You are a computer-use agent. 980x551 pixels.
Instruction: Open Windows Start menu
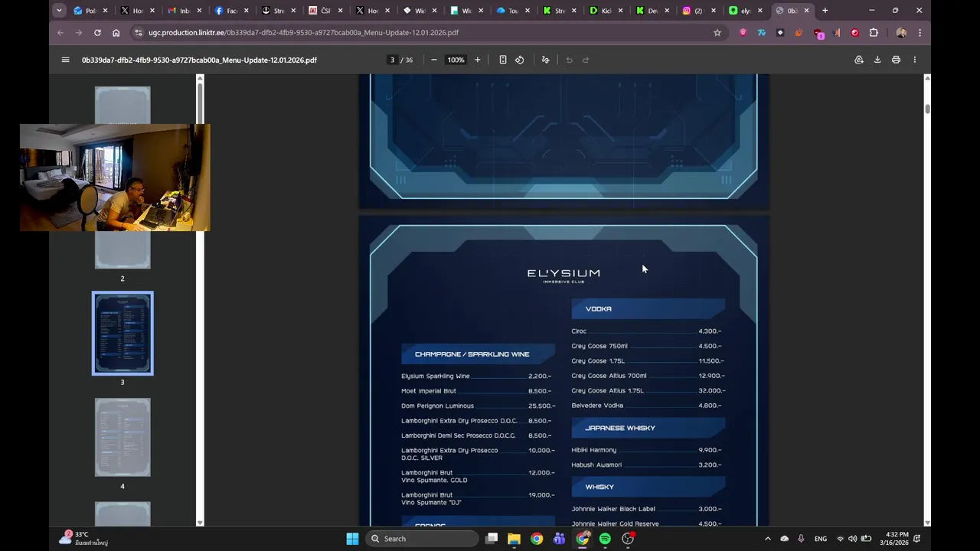tap(352, 539)
